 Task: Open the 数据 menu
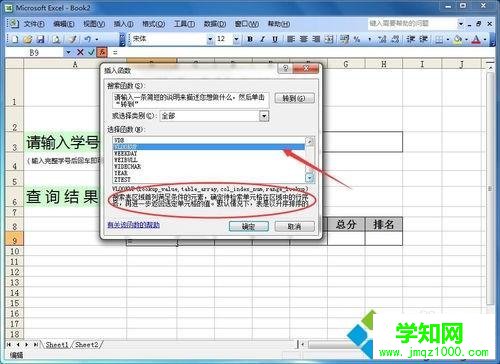coord(215,24)
